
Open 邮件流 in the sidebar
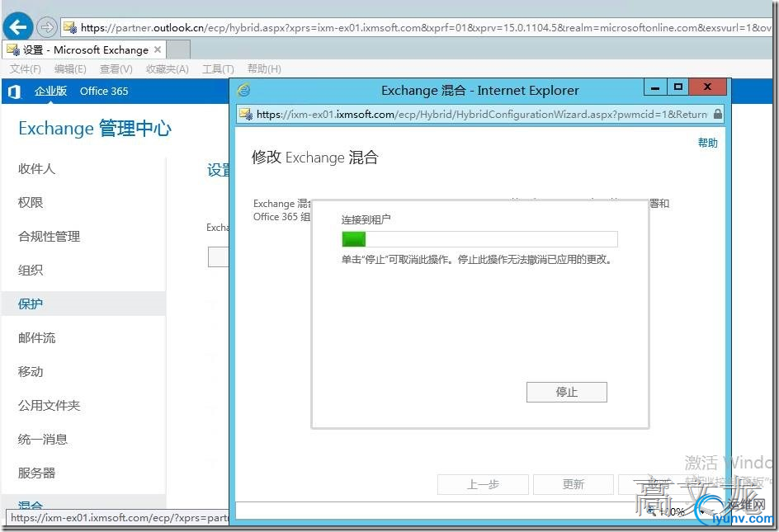click(x=36, y=338)
